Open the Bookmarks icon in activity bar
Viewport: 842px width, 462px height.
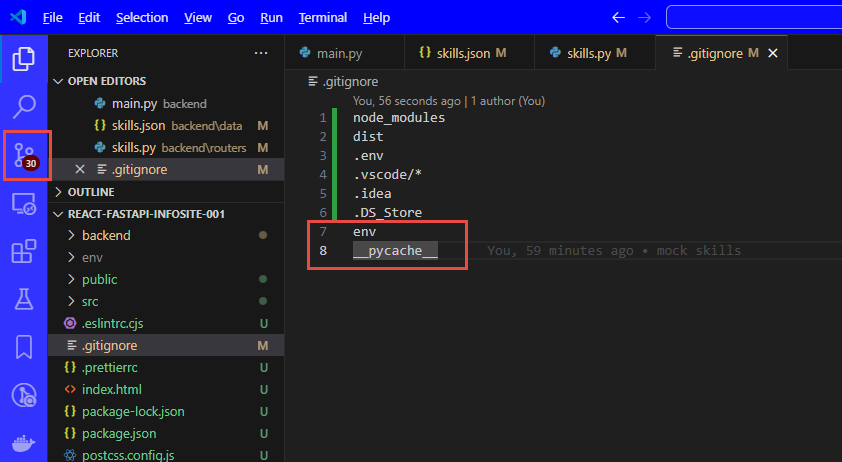24,347
